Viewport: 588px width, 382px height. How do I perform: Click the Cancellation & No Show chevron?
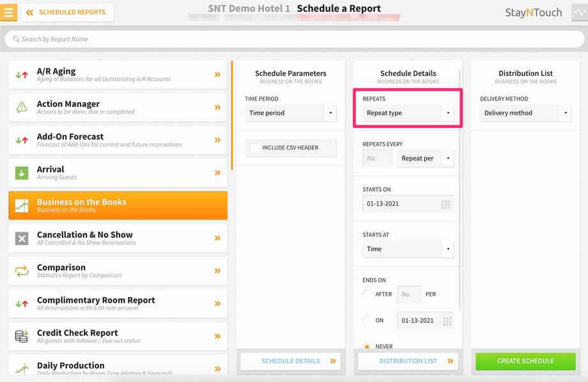pyautogui.click(x=217, y=238)
